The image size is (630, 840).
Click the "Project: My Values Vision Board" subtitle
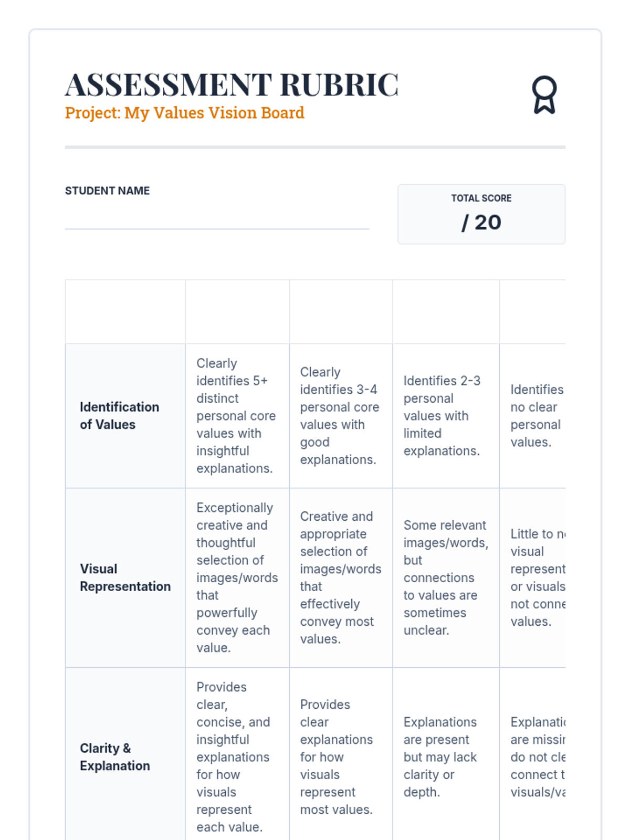tap(184, 113)
